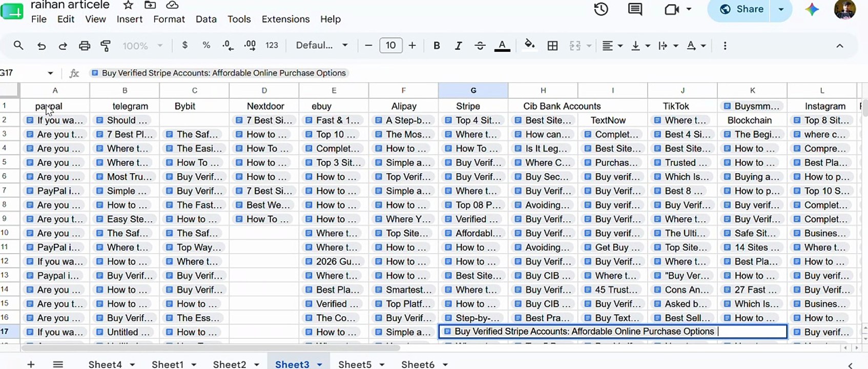This screenshot has width=868, height=369.
Task: Click the Nextdoor cell in column D
Action: click(x=264, y=106)
